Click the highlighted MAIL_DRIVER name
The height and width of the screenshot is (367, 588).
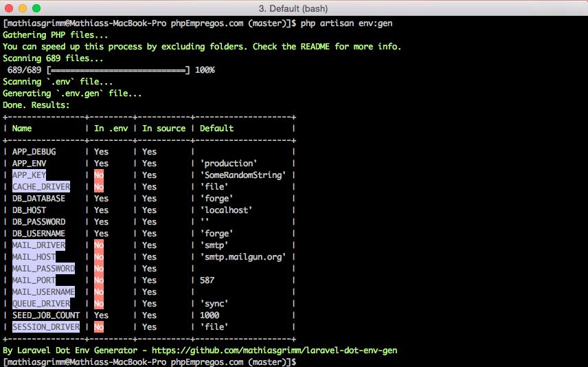[38, 245]
